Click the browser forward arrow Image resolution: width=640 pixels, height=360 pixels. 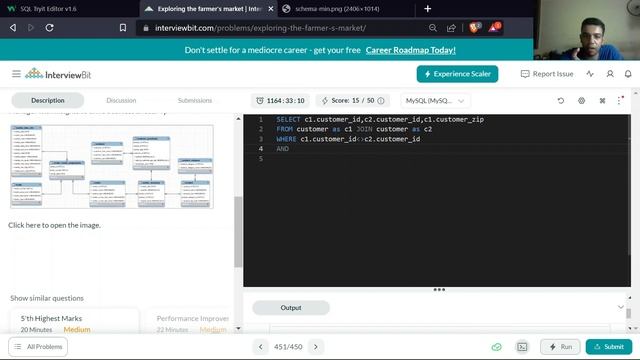pyautogui.click(x=31, y=28)
